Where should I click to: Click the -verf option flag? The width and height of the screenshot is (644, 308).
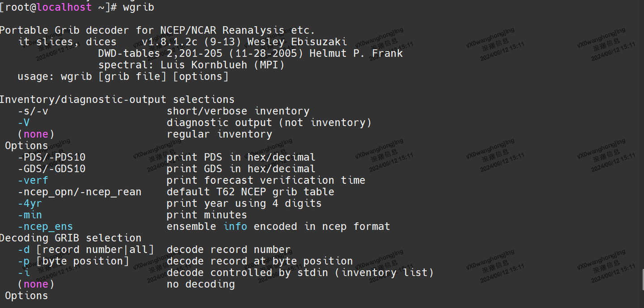33,181
